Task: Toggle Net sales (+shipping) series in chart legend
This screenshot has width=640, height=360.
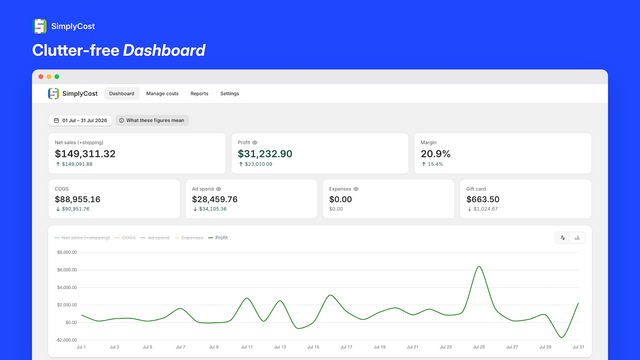Action: click(82, 238)
